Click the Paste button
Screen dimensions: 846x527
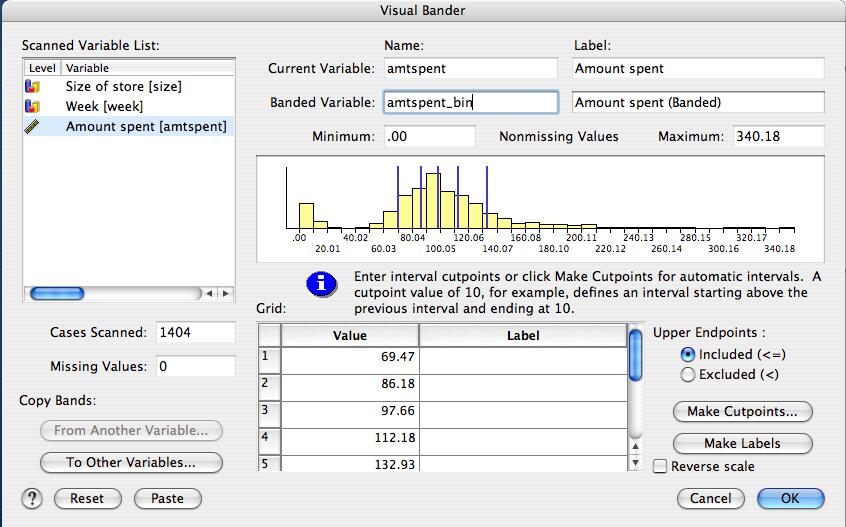click(167, 498)
